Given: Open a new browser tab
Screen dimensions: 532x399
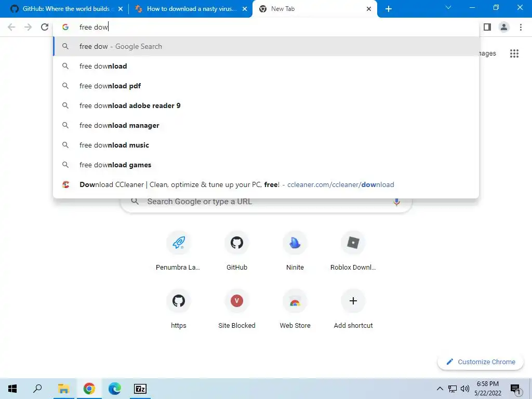Looking at the screenshot, I should [x=389, y=9].
